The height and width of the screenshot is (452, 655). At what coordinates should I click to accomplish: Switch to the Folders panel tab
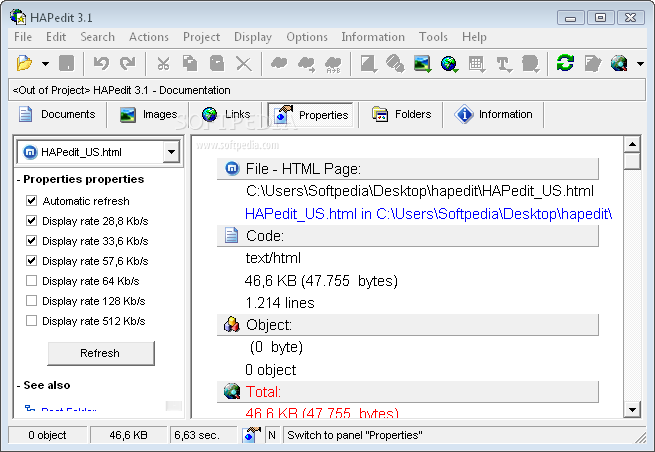coord(401,114)
